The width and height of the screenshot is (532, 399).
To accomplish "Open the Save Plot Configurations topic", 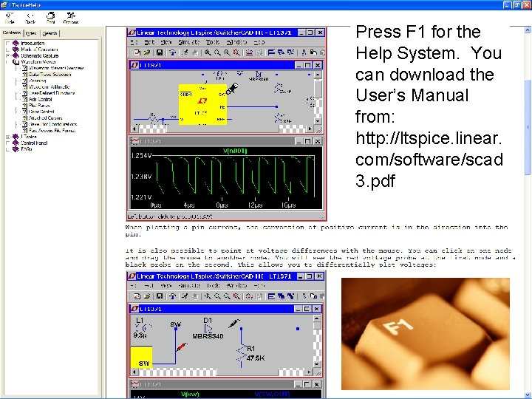I will 53,124.
